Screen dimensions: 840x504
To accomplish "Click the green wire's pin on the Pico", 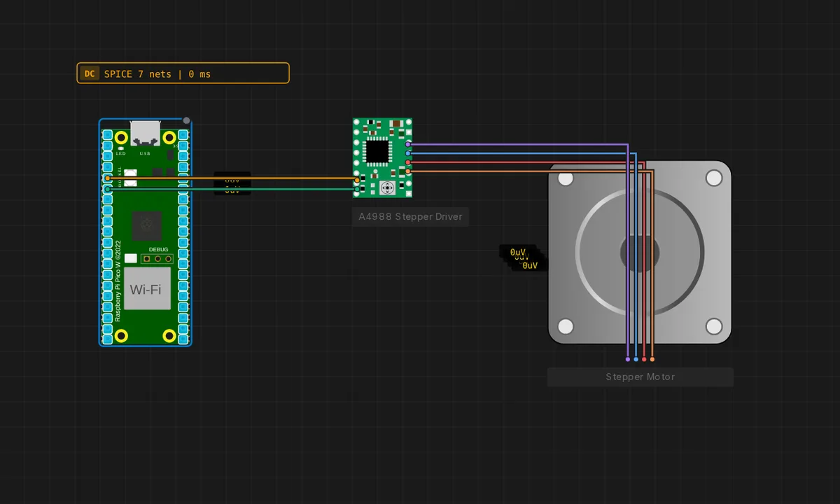I will [107, 189].
